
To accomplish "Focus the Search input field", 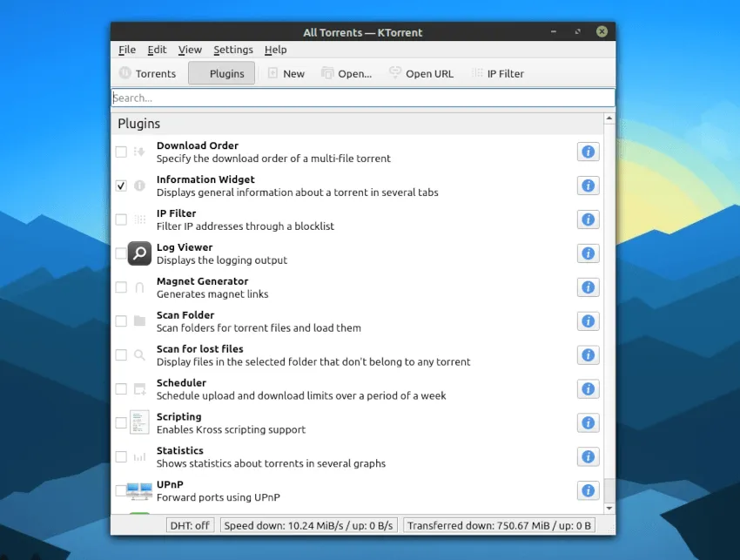I will [362, 98].
